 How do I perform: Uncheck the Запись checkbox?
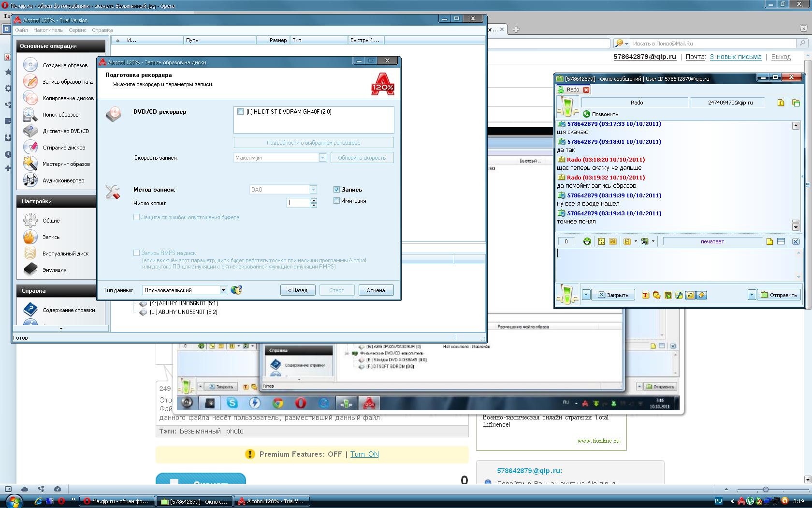coord(336,190)
